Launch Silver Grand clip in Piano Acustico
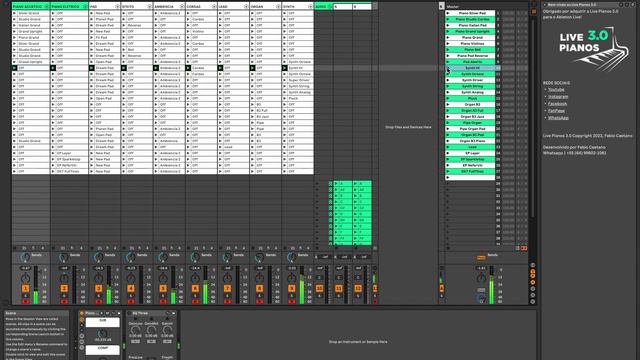Screen dimensions: 640x360 click(x=15, y=13)
